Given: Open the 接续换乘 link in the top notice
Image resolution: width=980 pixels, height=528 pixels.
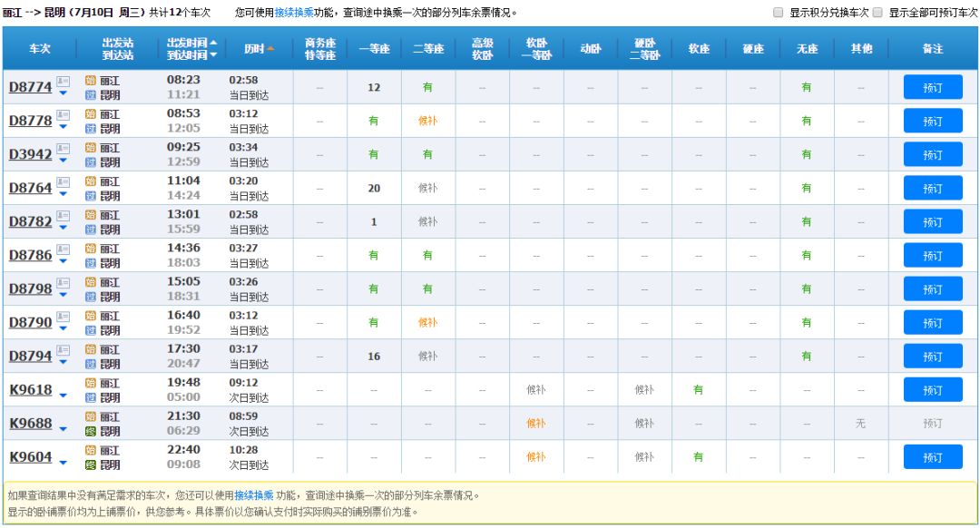Looking at the screenshot, I should click(295, 13).
